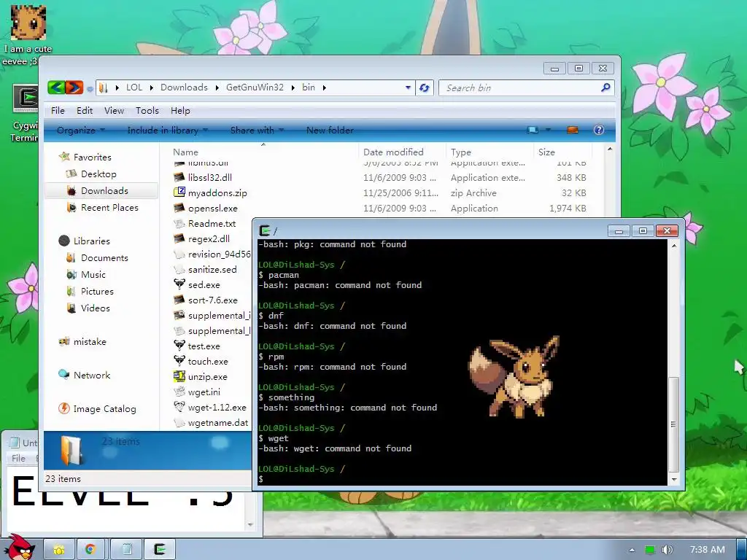Select the myaddons.zip archive icon
Screen dimensions: 747x560
pos(179,192)
